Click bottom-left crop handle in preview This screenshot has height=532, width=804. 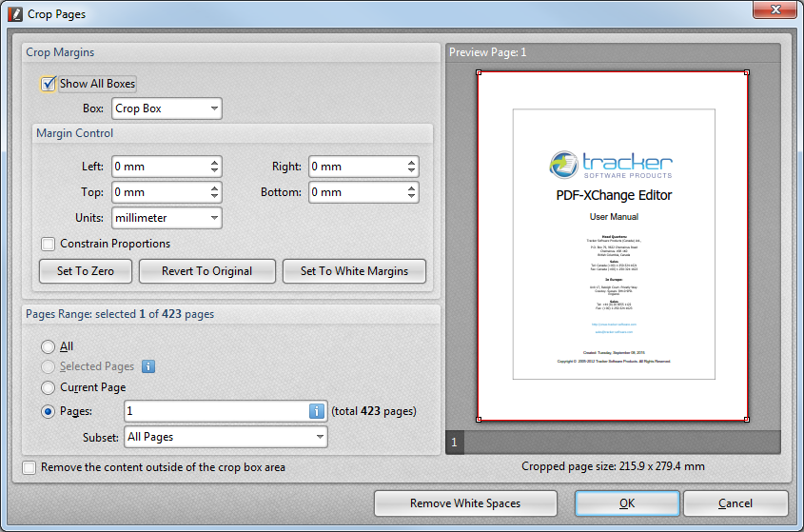pyautogui.click(x=478, y=419)
